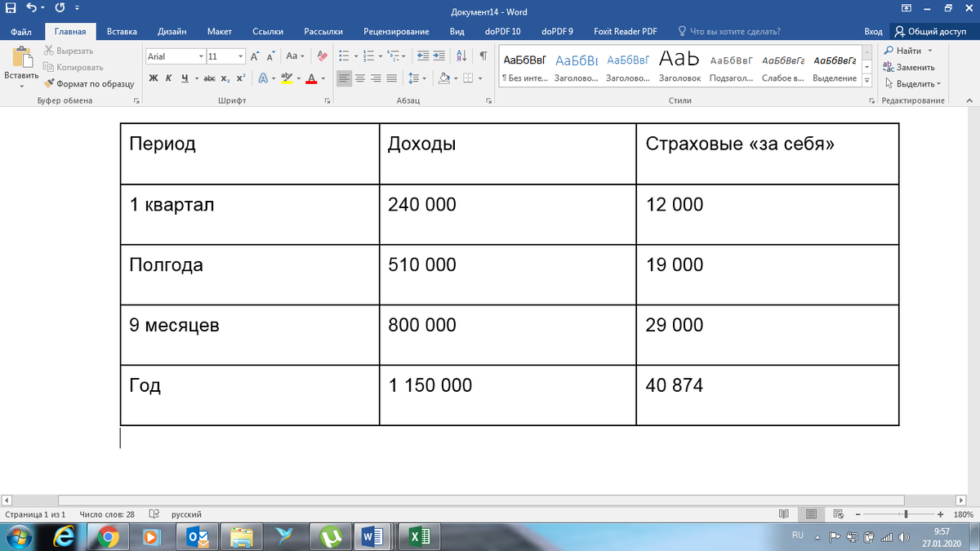This screenshot has height=551, width=980.
Task: Click the zoom slider handle
Action: 906,514
